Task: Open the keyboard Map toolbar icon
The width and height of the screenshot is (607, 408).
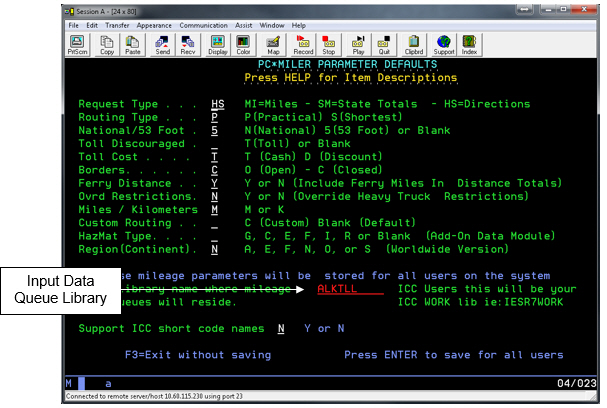Action: 273,45
